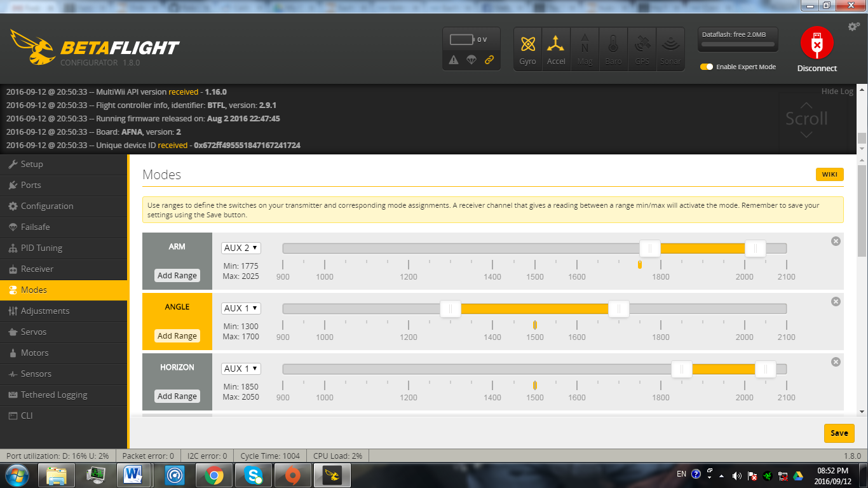
Task: Remove ARM mode with its X icon
Action: click(836, 241)
